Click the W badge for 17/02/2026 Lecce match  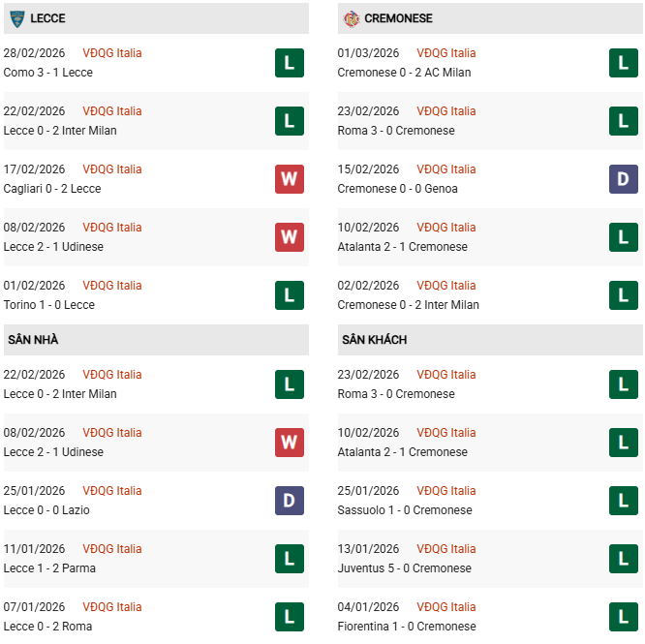pos(289,179)
